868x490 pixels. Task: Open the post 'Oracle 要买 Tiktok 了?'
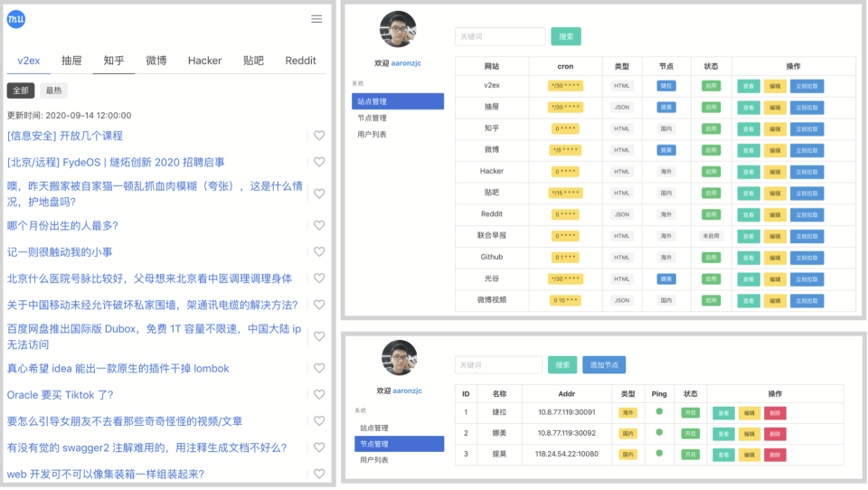(60, 395)
